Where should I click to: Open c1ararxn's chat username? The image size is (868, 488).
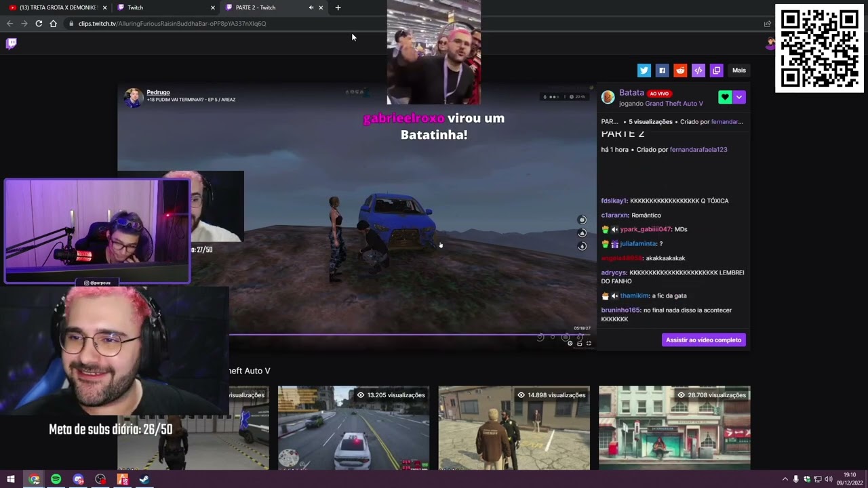614,216
